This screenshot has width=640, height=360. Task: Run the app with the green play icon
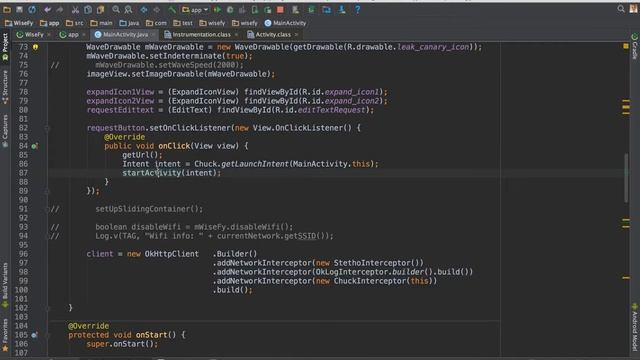point(218,9)
